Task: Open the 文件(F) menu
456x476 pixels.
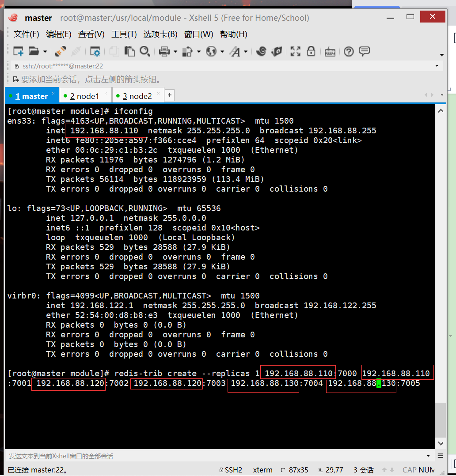Action: 26,34
